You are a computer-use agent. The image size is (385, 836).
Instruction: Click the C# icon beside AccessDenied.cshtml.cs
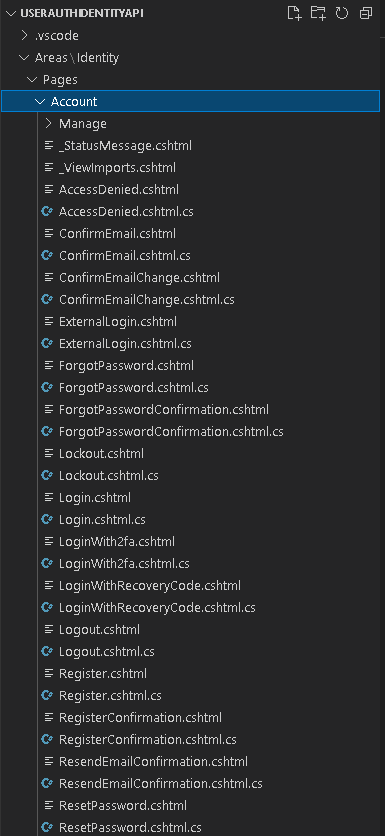click(x=47, y=212)
